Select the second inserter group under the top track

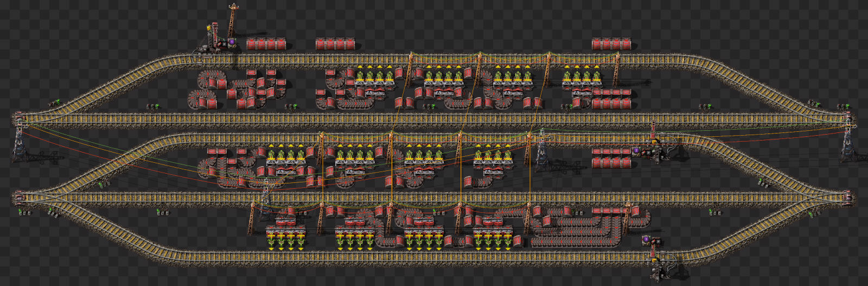444,77
